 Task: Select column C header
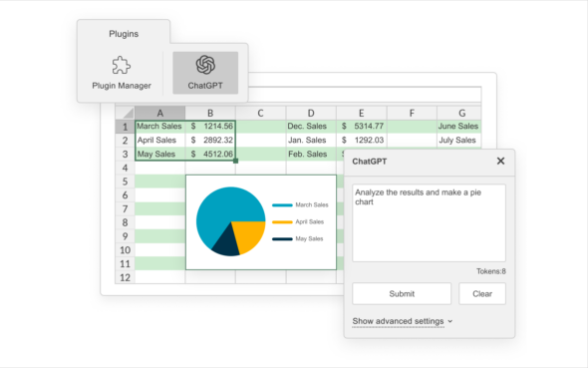coord(261,113)
